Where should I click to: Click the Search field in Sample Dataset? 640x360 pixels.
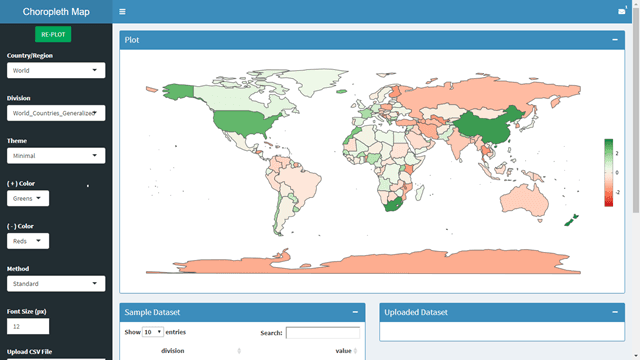[x=322, y=333]
